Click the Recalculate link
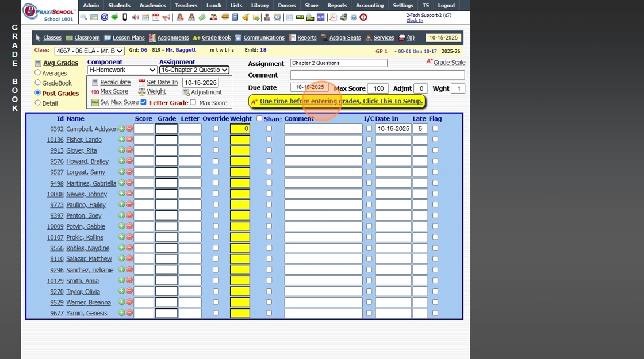This screenshot has height=359, width=644. [x=116, y=83]
